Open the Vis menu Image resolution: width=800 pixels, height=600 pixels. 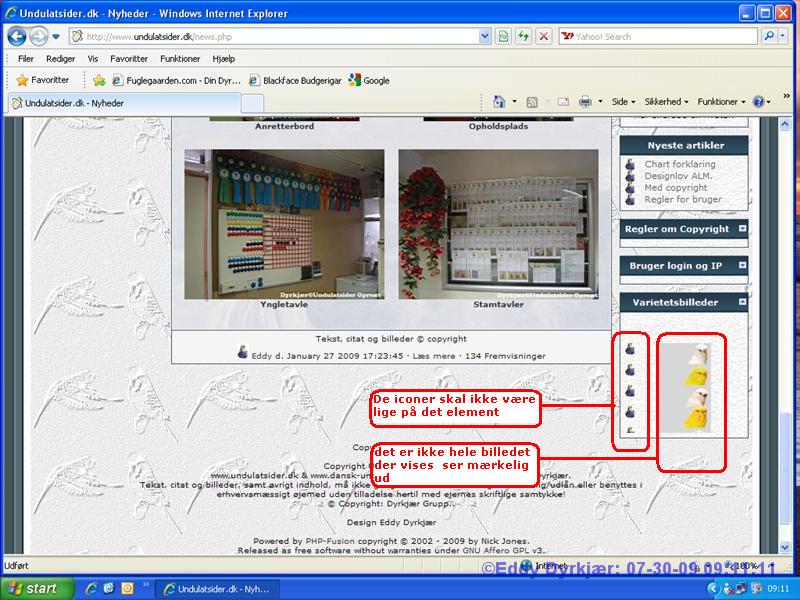point(93,59)
